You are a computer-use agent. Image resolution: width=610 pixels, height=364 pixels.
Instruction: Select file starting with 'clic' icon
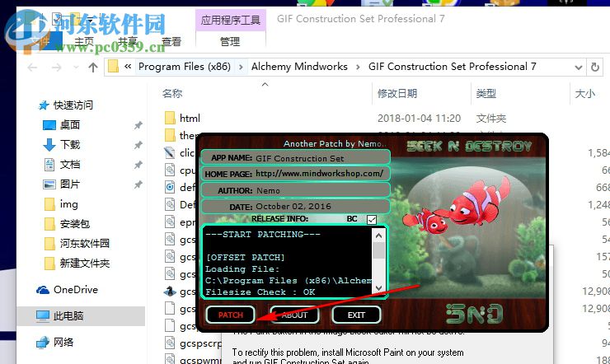[170, 152]
